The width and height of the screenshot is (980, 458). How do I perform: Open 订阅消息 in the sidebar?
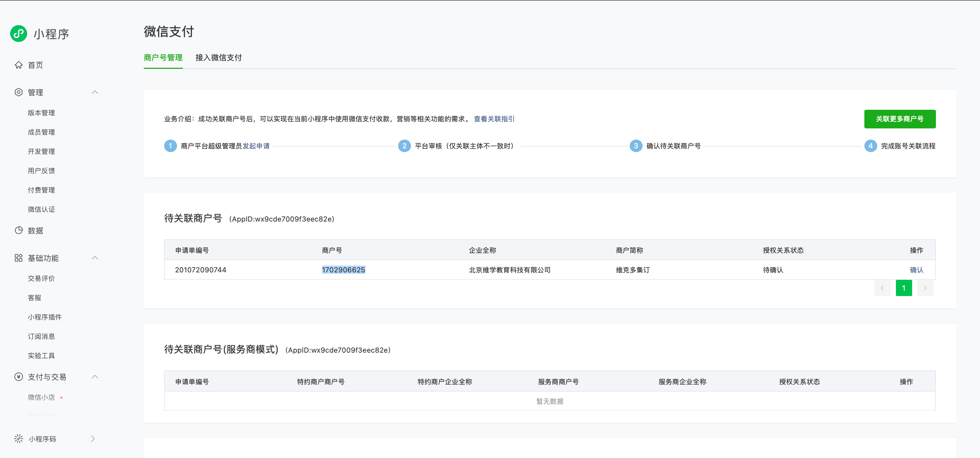[x=41, y=336]
